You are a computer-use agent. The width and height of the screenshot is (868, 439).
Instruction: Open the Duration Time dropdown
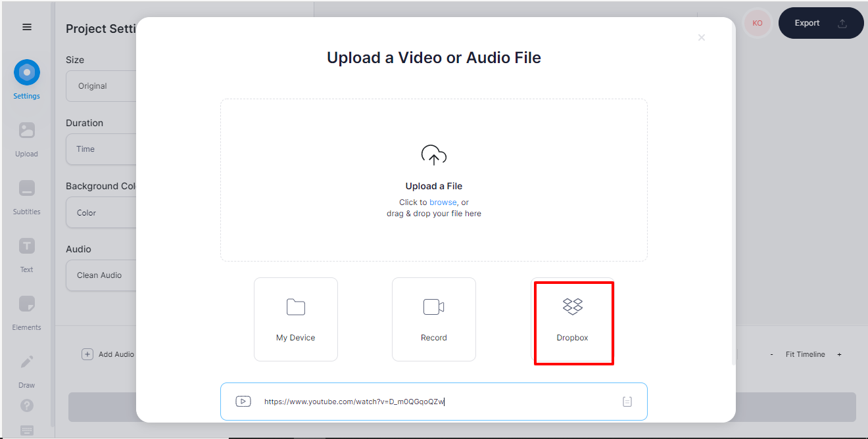101,149
